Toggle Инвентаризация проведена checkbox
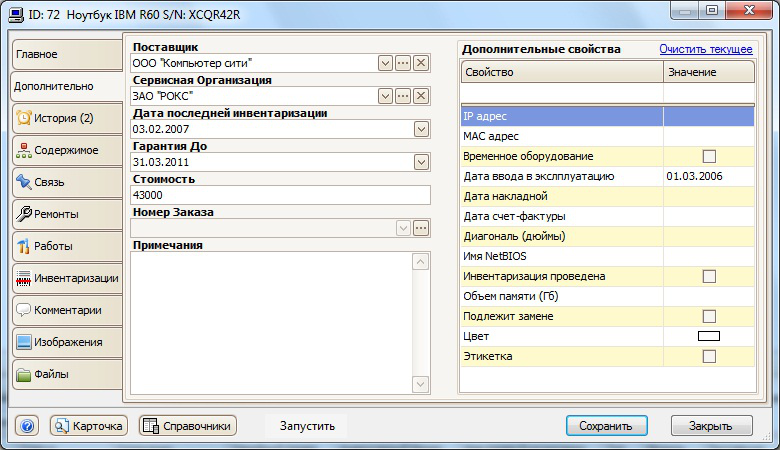780x450 pixels. (x=709, y=276)
